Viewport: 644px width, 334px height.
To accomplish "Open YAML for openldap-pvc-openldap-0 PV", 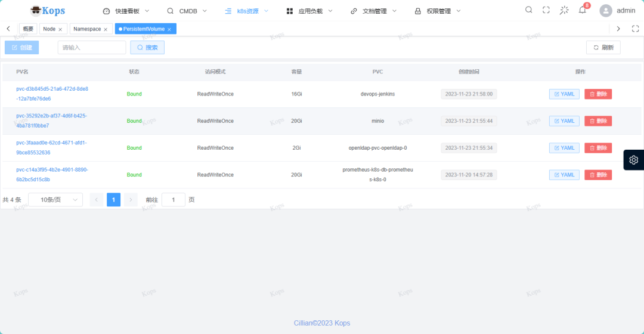I will (564, 148).
